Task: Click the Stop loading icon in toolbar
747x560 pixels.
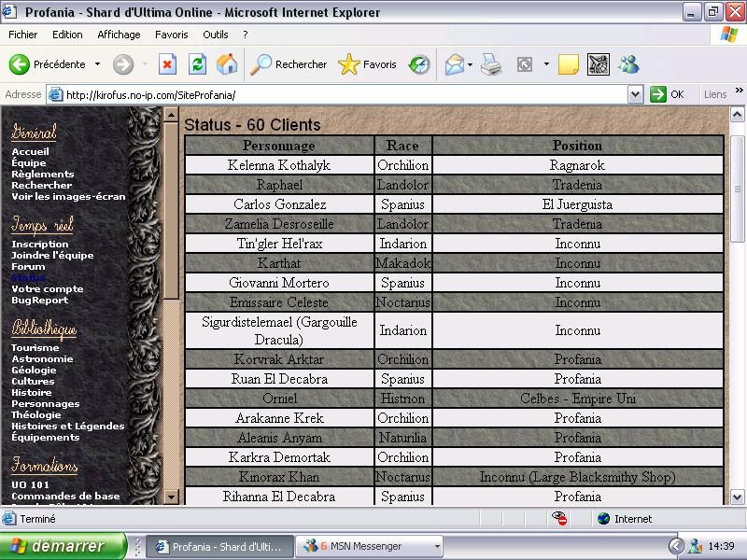Action: pos(167,64)
